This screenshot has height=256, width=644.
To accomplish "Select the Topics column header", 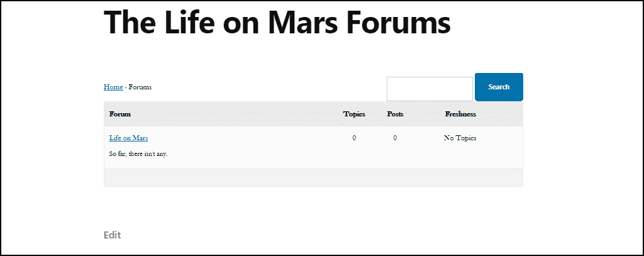I will 354,114.
